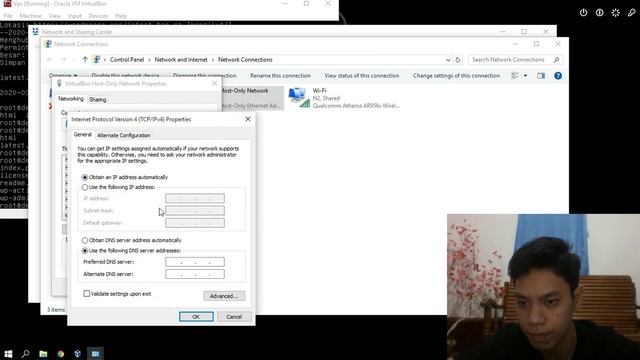Open the Control Panel taskbar item

point(95,353)
